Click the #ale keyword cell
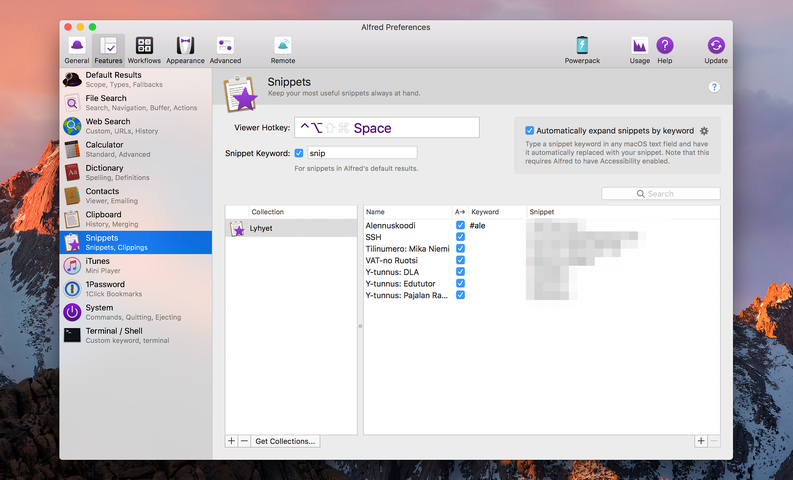This screenshot has width=793, height=480. [x=477, y=226]
